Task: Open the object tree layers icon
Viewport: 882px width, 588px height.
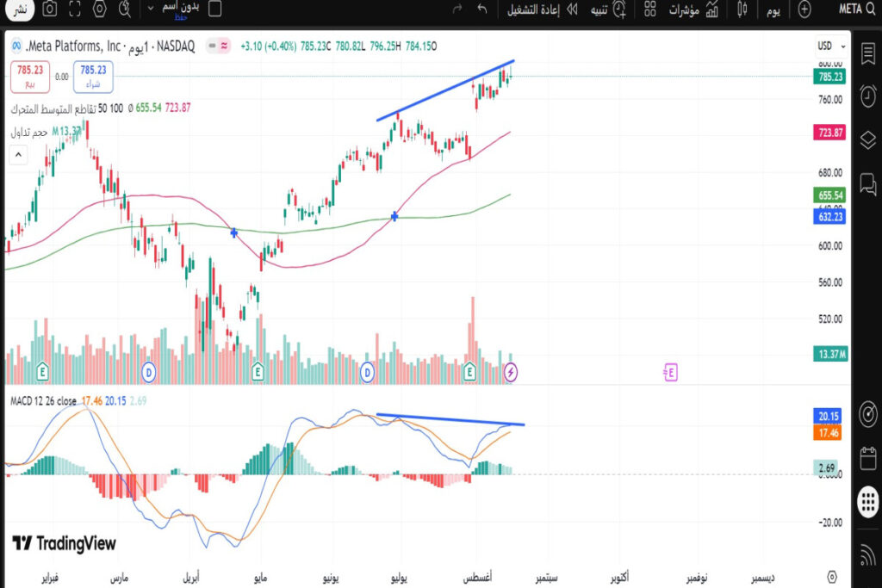Action: click(x=867, y=139)
